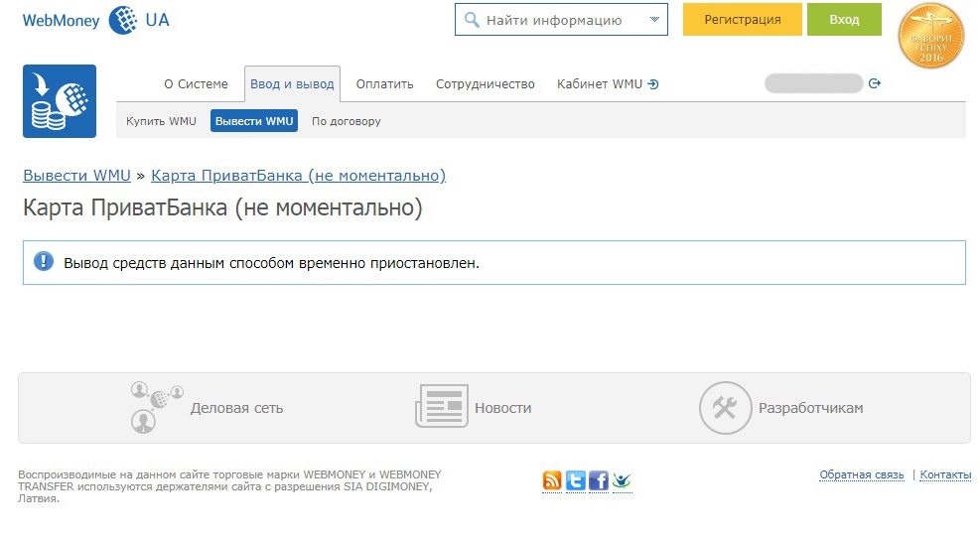
Task: Click the logout arrow icon
Action: [x=875, y=84]
